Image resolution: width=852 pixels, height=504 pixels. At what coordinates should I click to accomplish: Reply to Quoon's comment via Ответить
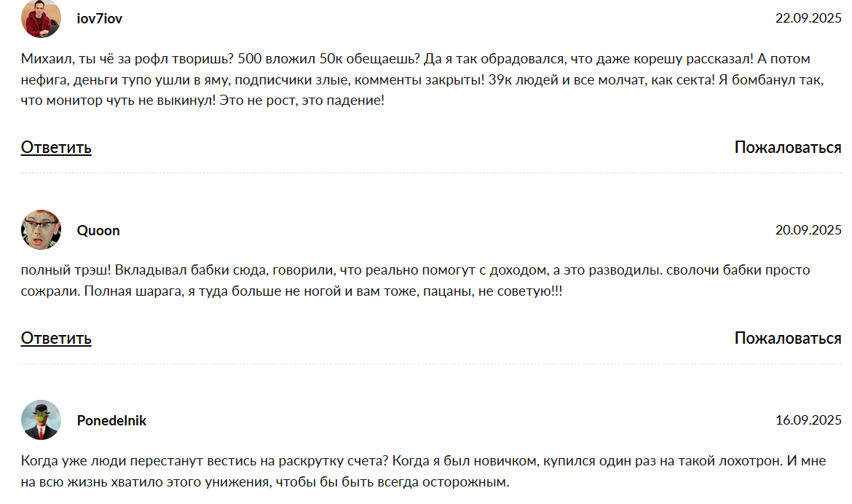click(55, 339)
